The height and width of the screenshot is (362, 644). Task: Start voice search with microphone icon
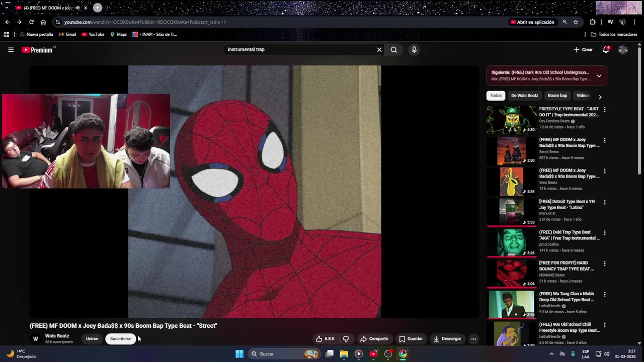pyautogui.click(x=414, y=50)
